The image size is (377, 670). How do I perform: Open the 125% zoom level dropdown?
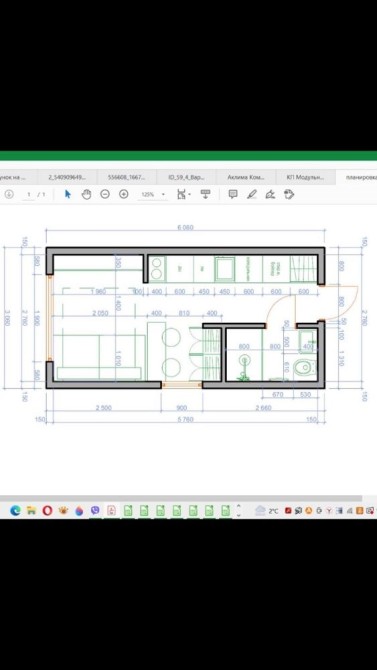pyautogui.click(x=152, y=194)
